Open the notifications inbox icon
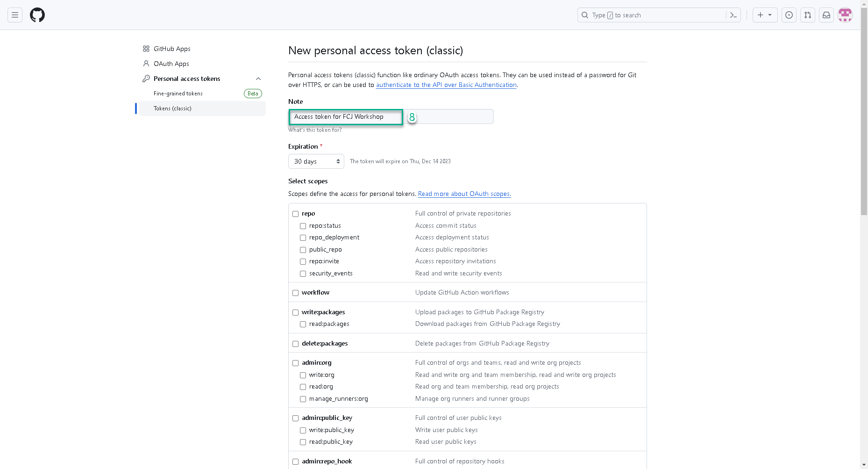 pos(826,15)
